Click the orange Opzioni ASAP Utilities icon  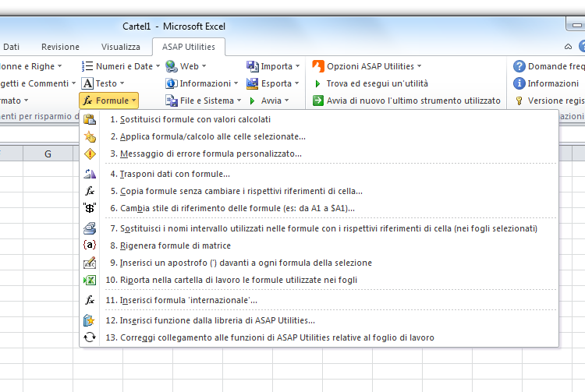(318, 66)
